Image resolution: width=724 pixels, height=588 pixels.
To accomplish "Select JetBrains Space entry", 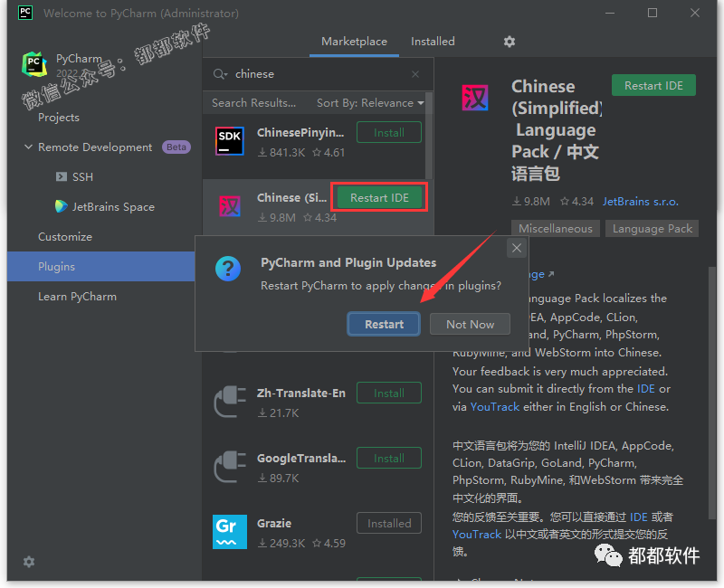I will click(113, 207).
